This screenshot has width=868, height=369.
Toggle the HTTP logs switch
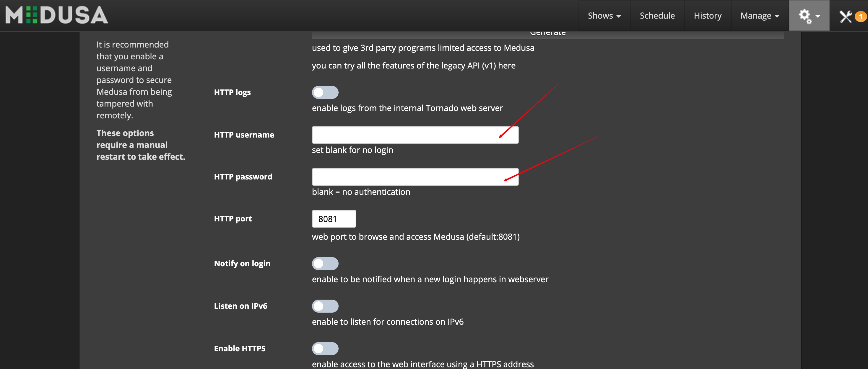coord(325,92)
